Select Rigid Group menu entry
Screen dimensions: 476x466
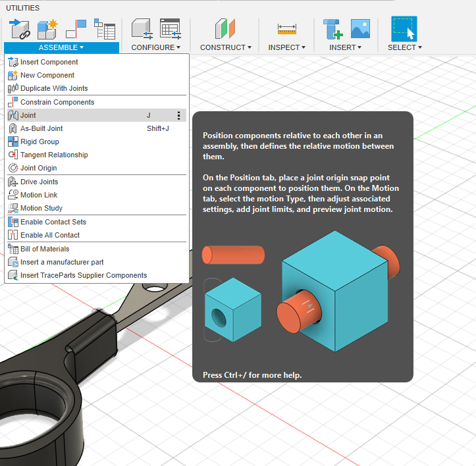[40, 142]
